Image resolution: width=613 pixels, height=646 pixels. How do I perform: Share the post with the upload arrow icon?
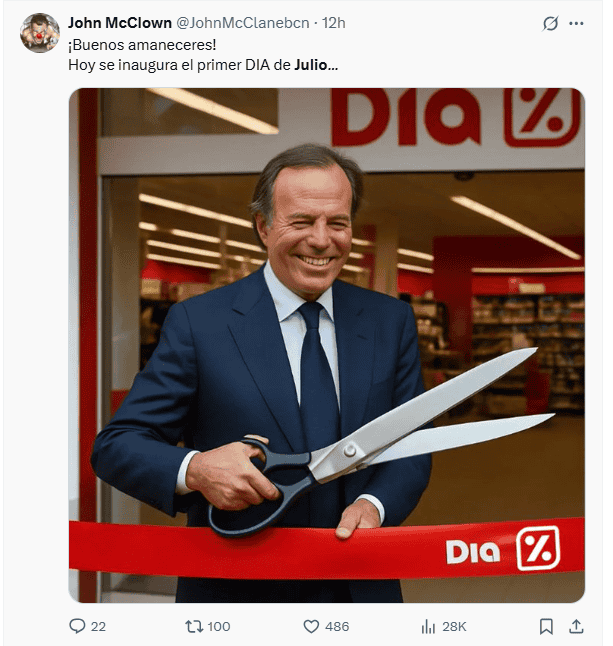pos(576,627)
